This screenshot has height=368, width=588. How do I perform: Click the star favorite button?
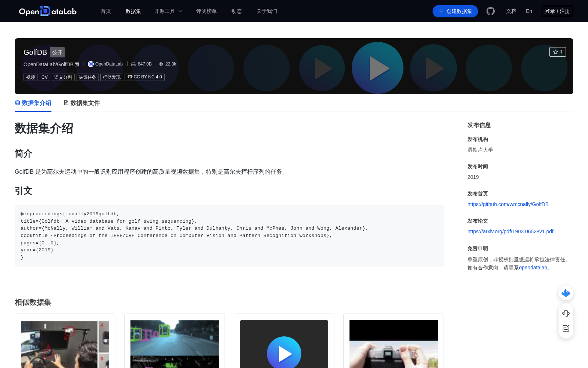[557, 52]
